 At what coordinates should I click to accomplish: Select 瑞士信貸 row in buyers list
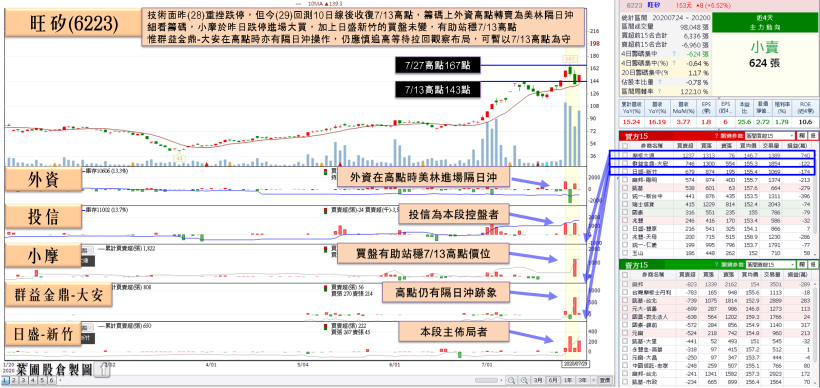point(715,204)
